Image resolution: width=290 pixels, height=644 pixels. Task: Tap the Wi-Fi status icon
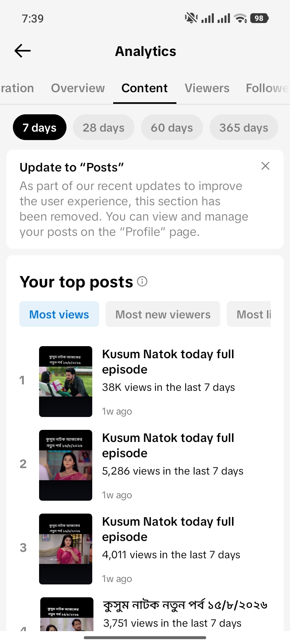[x=240, y=18]
